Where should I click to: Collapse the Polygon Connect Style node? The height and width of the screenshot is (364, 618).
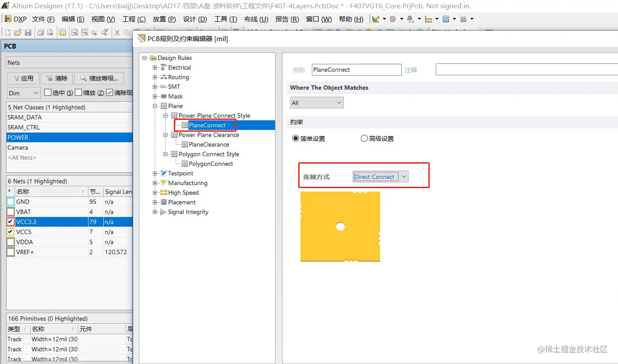click(166, 154)
